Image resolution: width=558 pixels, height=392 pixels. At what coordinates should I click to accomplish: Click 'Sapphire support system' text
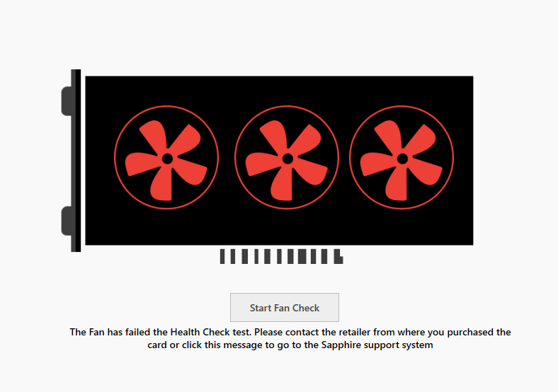click(377, 345)
